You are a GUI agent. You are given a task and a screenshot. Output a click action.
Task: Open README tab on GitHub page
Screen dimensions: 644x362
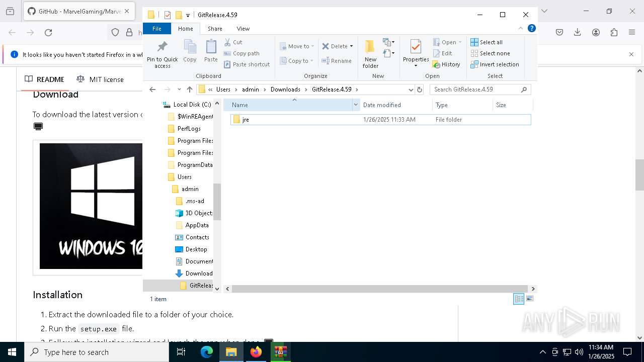pyautogui.click(x=44, y=79)
